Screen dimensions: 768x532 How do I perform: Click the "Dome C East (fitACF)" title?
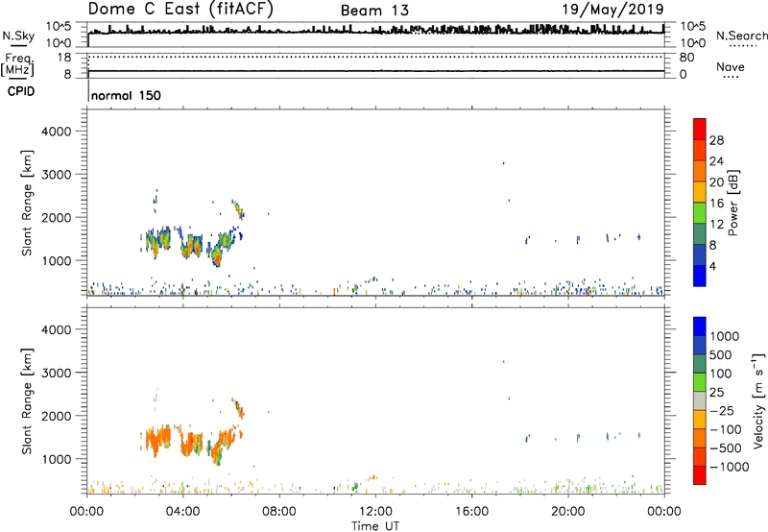(x=180, y=10)
